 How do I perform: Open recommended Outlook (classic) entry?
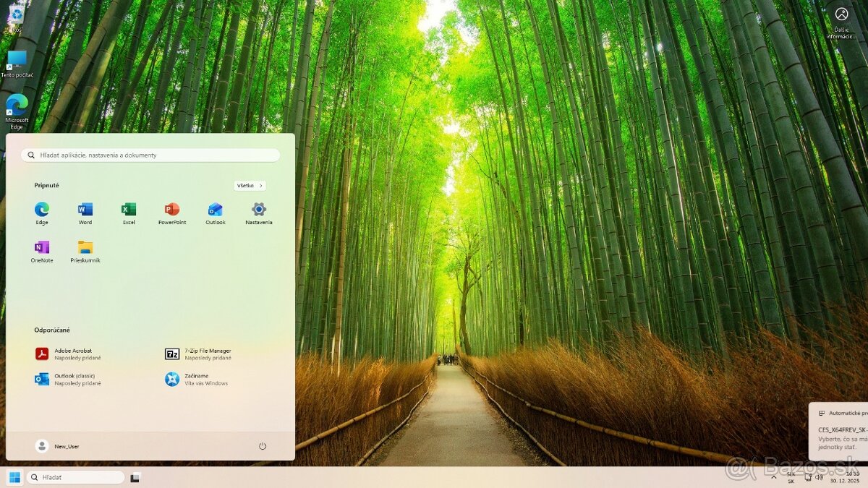(69, 379)
